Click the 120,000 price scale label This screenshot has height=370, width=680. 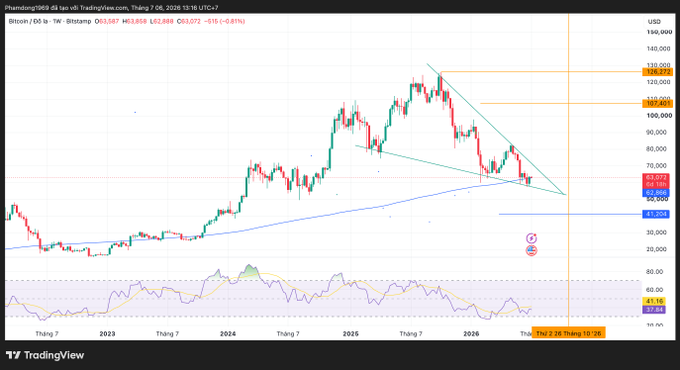tap(658, 82)
